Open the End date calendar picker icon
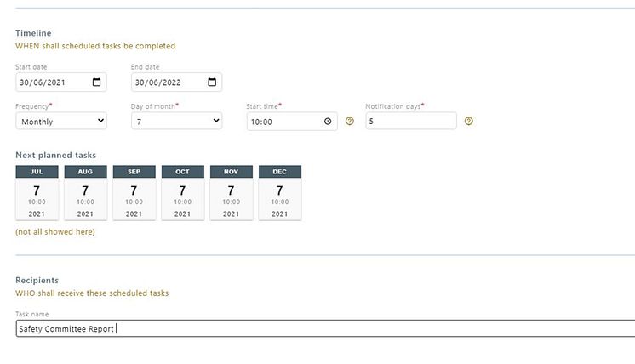This screenshot has width=635, height=364. tap(212, 82)
